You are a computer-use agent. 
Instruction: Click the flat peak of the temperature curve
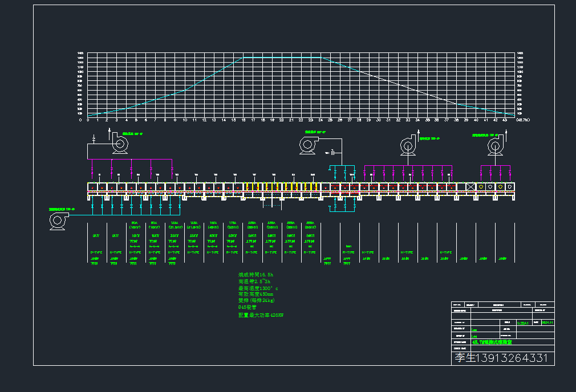pos(282,57)
